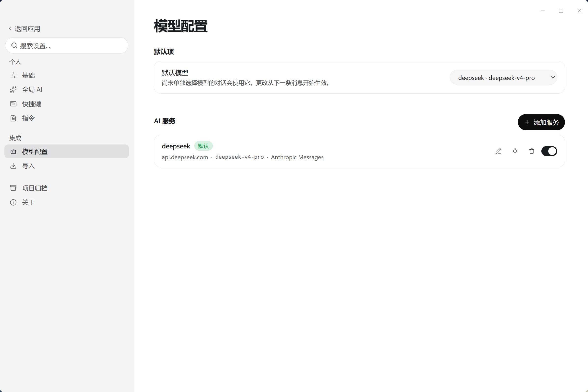588x392 pixels.
Task: Minimize the window
Action: [543, 11]
